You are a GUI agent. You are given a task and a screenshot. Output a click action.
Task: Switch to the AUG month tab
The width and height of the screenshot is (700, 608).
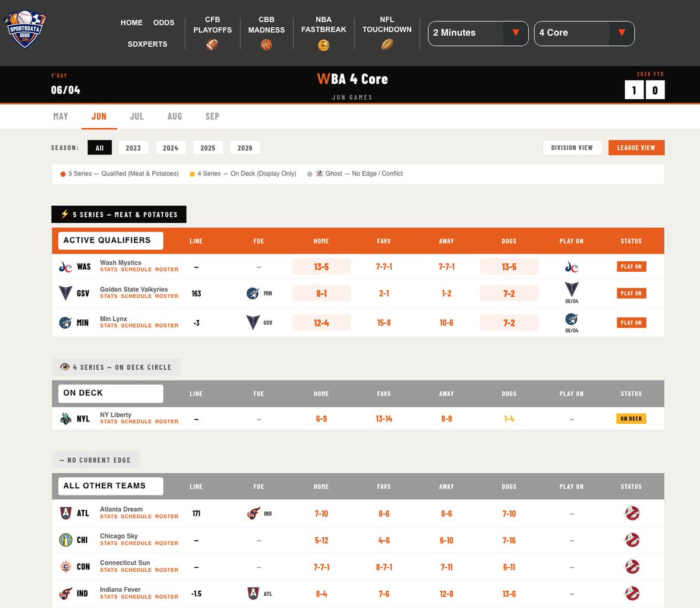tap(175, 117)
